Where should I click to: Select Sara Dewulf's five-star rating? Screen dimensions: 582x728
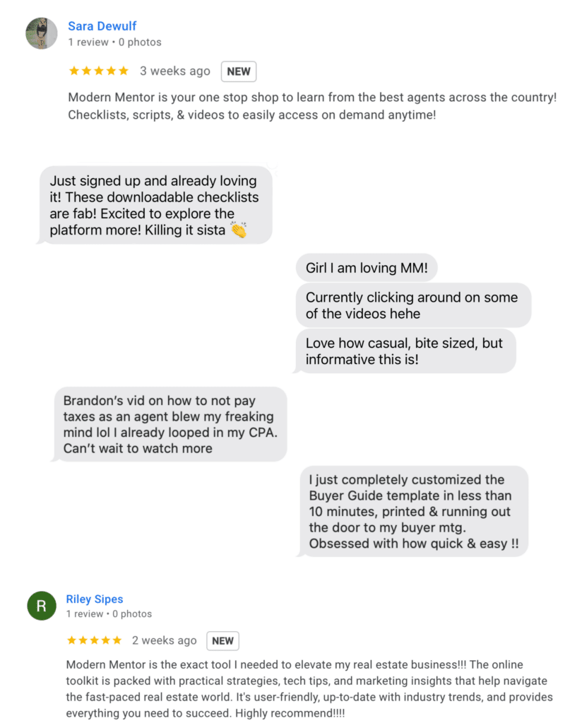tap(98, 71)
